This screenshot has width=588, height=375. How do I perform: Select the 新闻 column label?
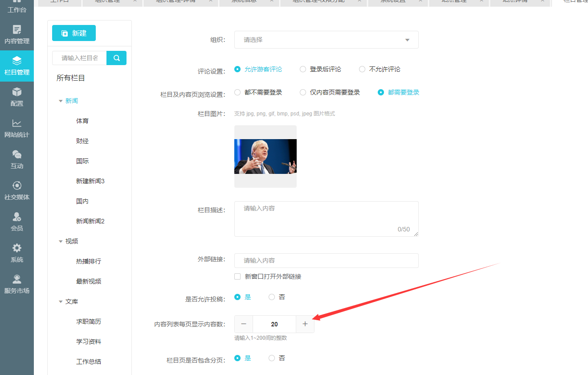click(72, 101)
